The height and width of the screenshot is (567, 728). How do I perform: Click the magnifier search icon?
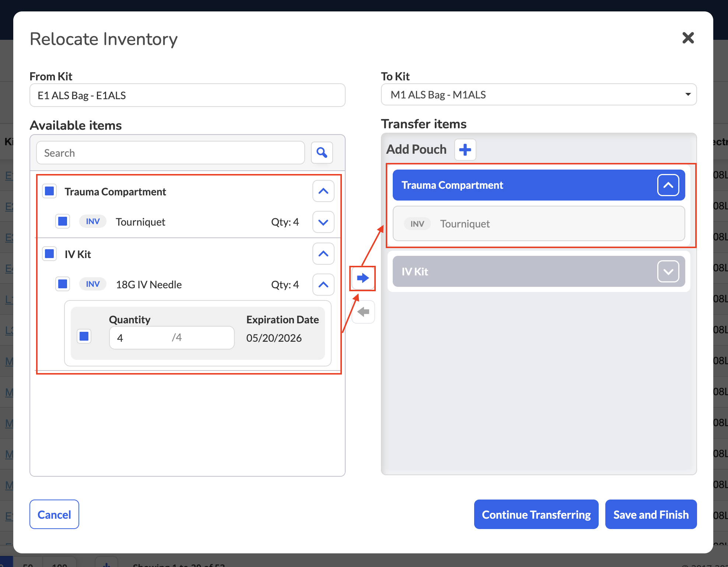pos(322,153)
